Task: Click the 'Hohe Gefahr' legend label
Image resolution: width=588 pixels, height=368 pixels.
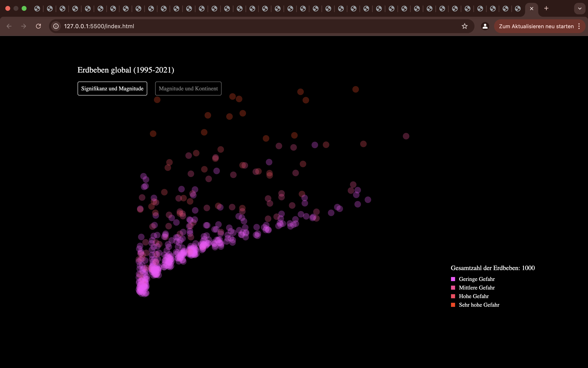Action: point(474,296)
